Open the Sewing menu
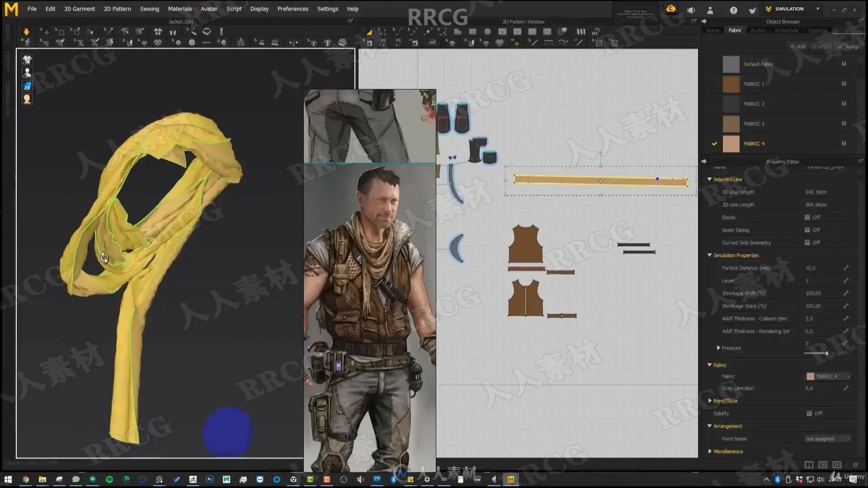The width and height of the screenshot is (868, 488). point(149,9)
